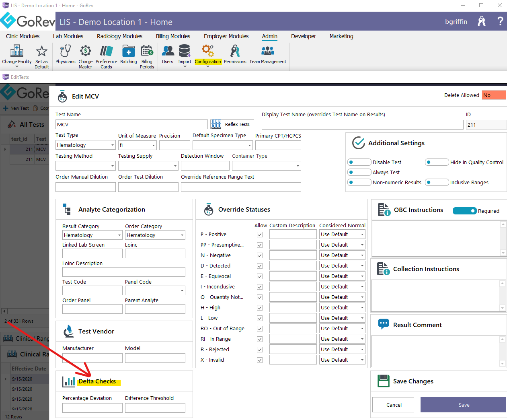This screenshot has height=420, width=507.
Task: Open the Employer Modules tab
Action: tap(226, 36)
